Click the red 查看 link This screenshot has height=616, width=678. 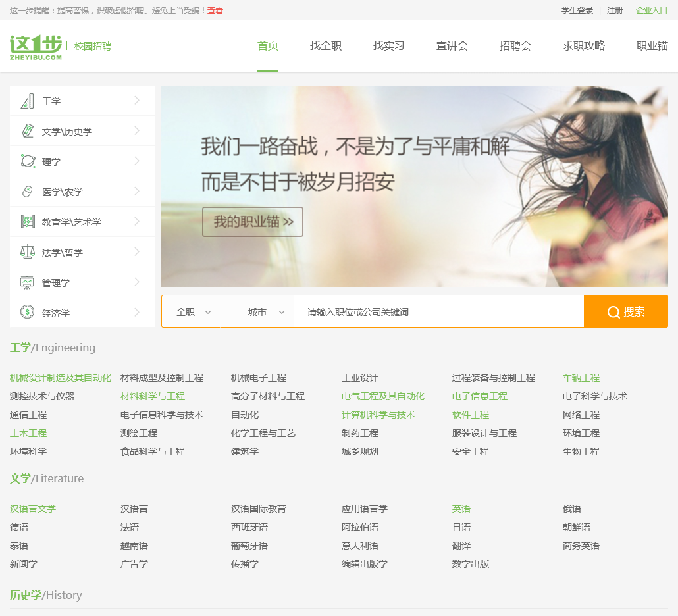(x=215, y=11)
